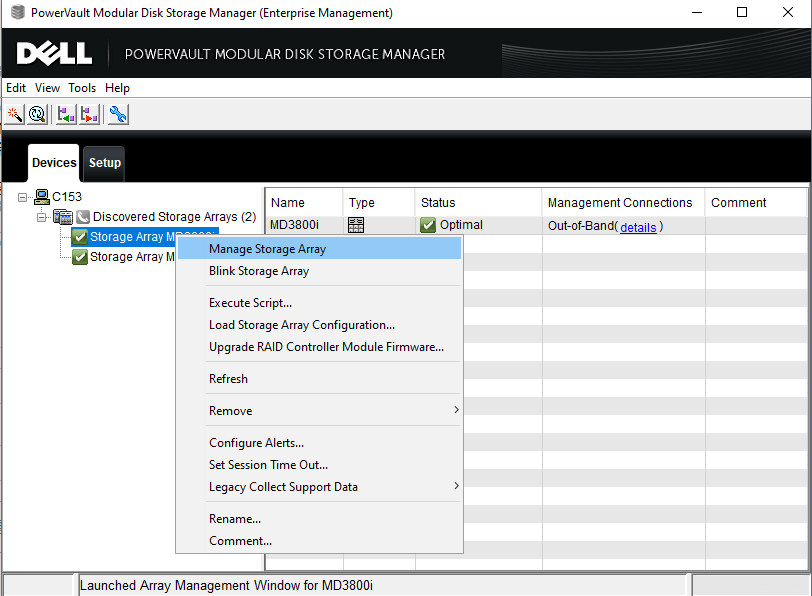Choose Blink Storage Array

click(319, 271)
